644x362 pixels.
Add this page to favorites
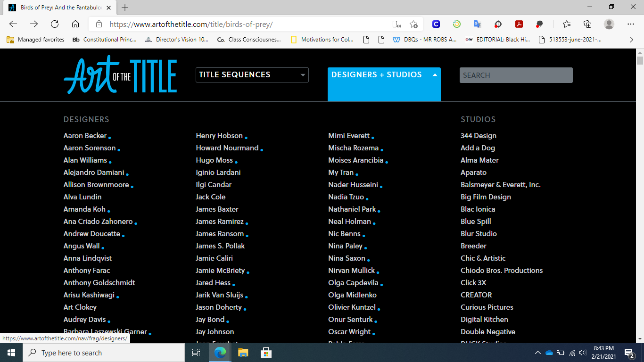coord(413,24)
